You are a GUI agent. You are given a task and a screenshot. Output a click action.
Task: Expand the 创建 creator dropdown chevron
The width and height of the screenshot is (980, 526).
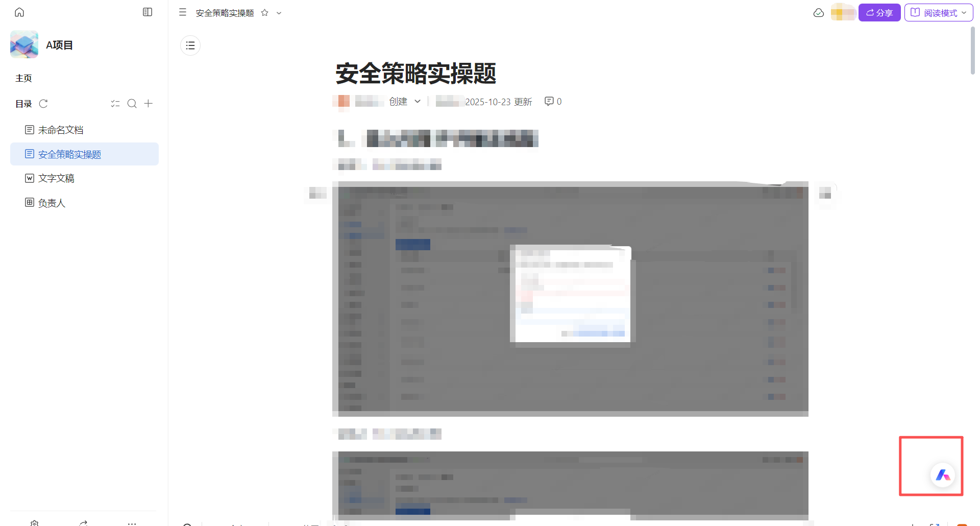point(418,101)
